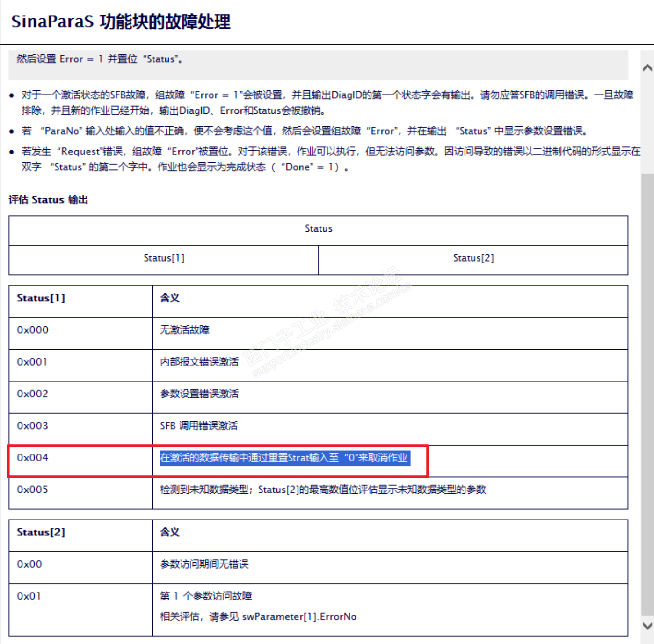Click the heading "SinaParaS 功能块的故障处理"
This screenshot has height=644, width=654.
pyautogui.click(x=121, y=22)
